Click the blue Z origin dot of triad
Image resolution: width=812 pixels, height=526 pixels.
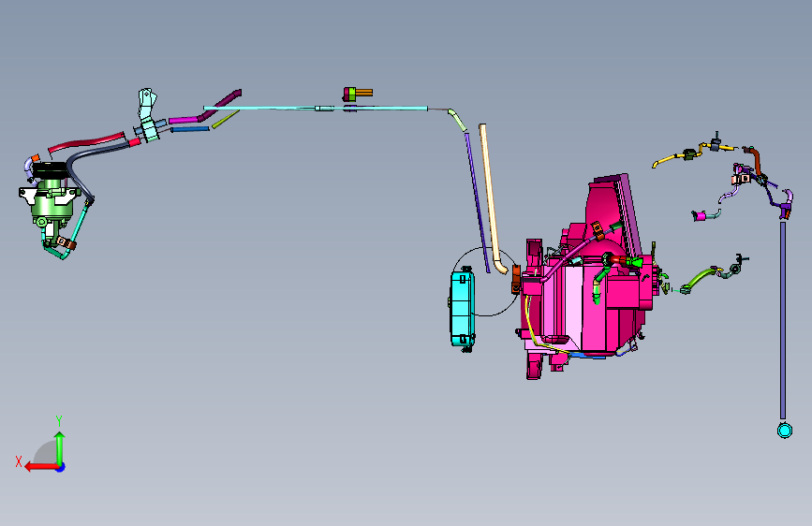pos(61,467)
